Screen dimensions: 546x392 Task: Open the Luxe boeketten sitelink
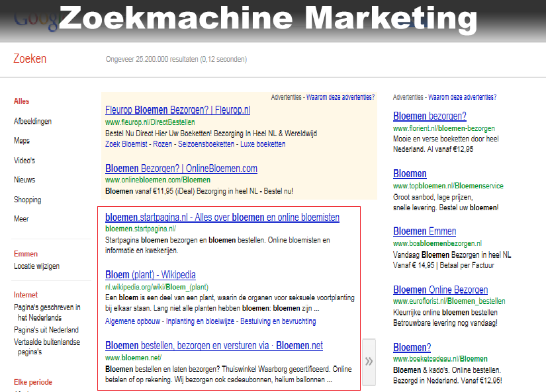point(263,144)
